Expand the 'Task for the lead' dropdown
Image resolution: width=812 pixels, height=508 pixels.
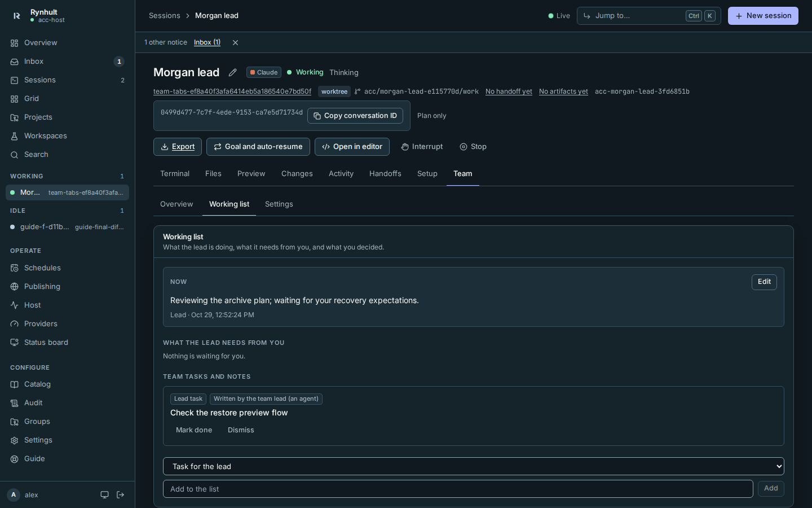(x=474, y=466)
